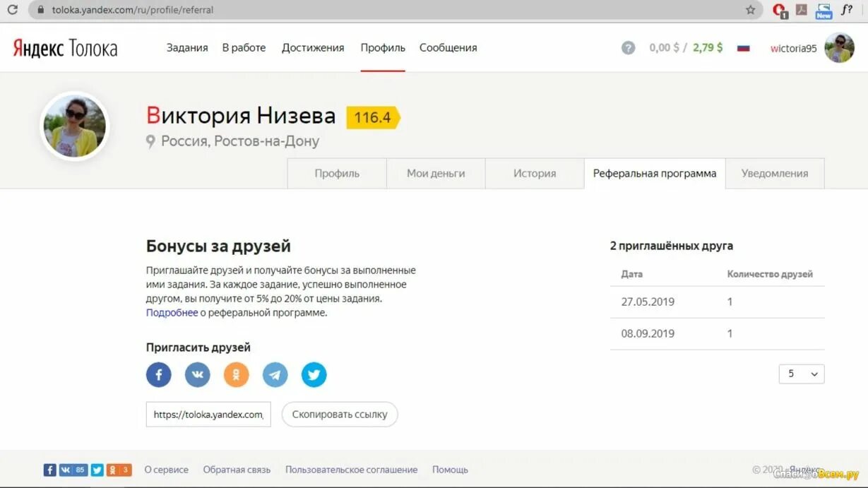Screen dimensions: 868x488
Task: Open the extension icon labeled New
Action: [x=824, y=11]
